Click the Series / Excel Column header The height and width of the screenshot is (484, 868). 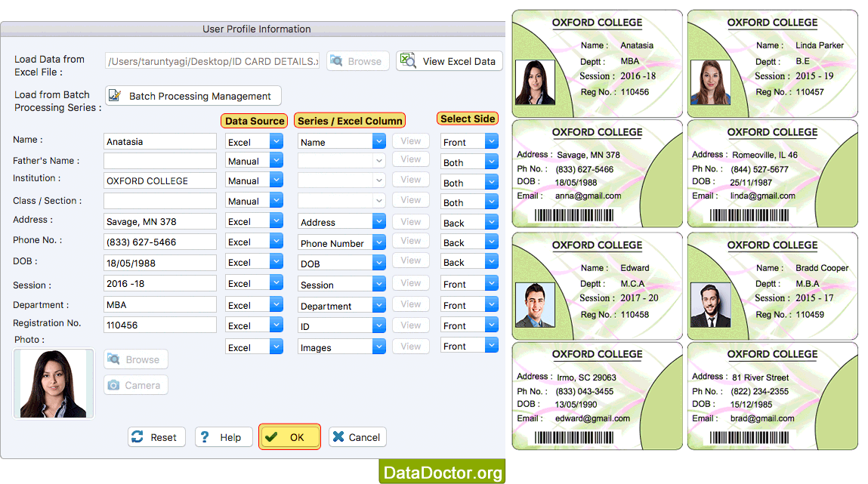350,121
